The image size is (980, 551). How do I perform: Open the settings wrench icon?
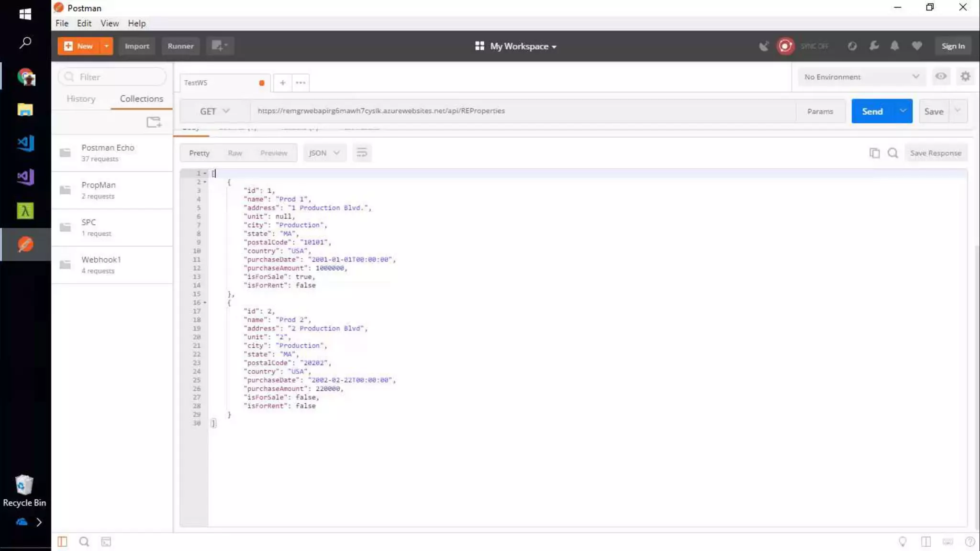pyautogui.click(x=874, y=46)
